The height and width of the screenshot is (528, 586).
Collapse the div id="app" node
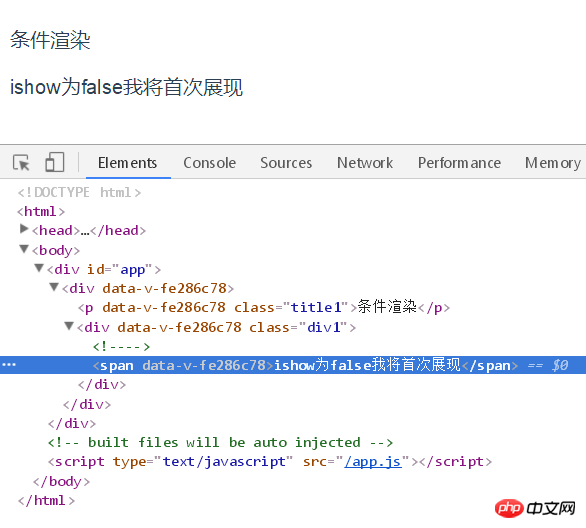point(39,268)
